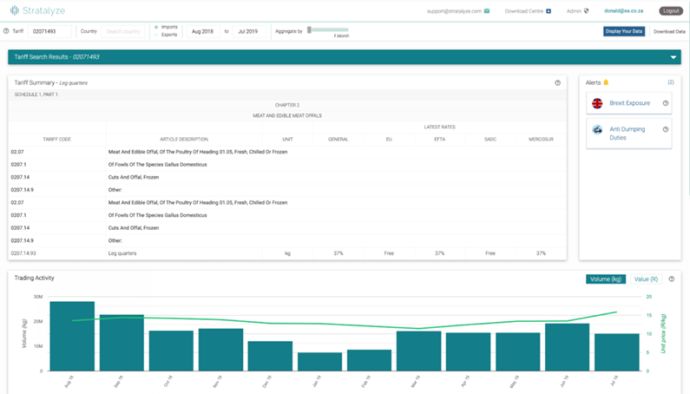Open the Aug 2018 start date picker
The height and width of the screenshot is (394, 690).
202,32
